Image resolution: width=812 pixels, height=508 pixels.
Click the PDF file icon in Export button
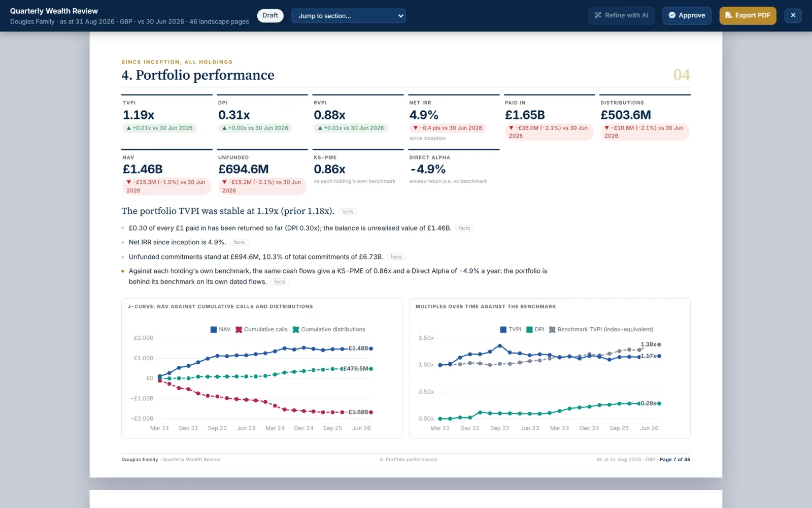[728, 15]
